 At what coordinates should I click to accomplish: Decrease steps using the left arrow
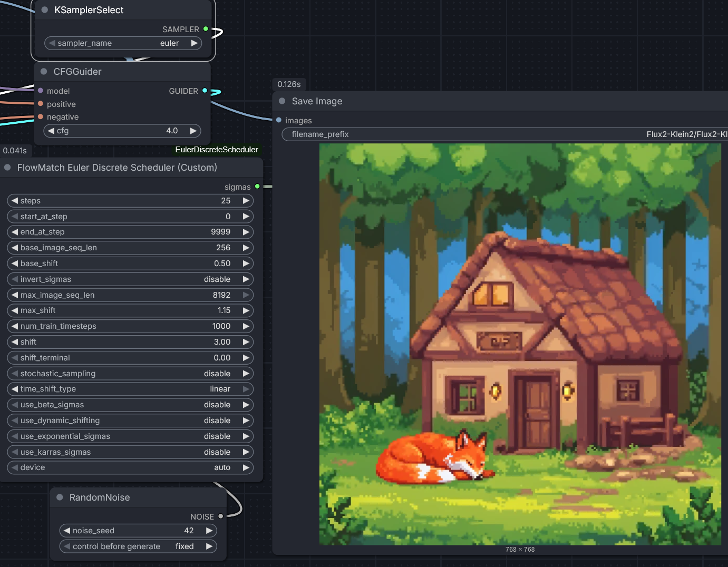15,201
